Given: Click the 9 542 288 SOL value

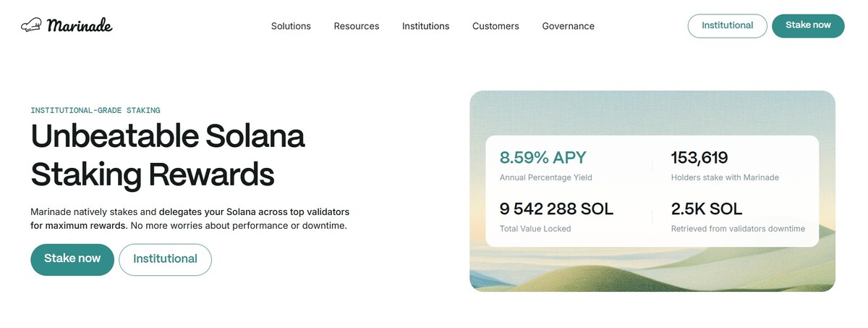Looking at the screenshot, I should 556,209.
